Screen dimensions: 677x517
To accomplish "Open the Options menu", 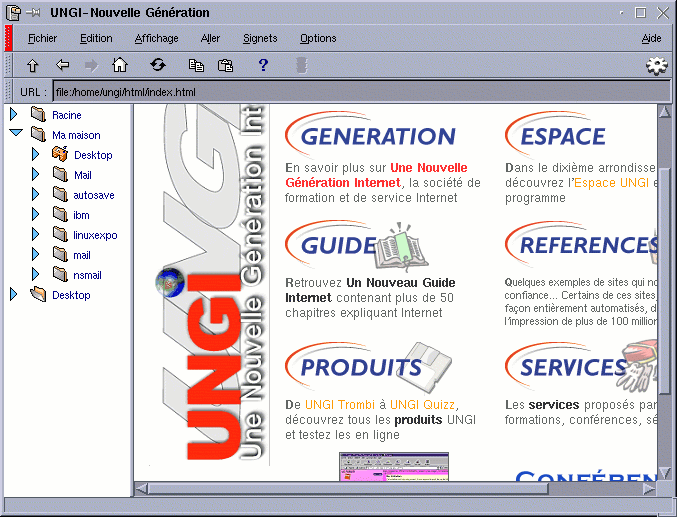I will [318, 38].
